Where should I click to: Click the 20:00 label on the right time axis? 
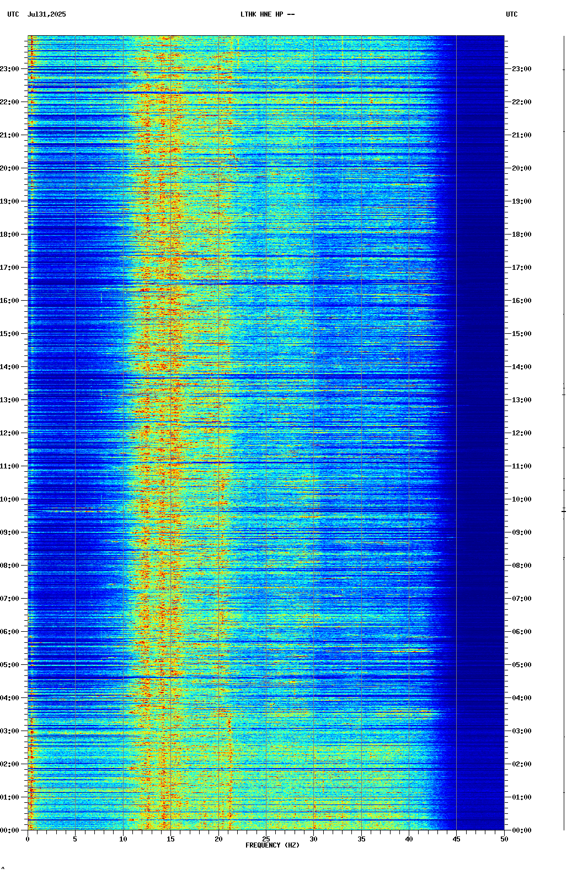[x=522, y=168]
